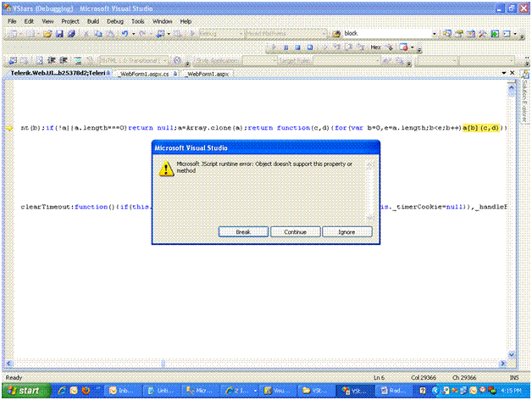Switch to the 'Rad...' taskbar button
This screenshot has width=532, height=400.
pyautogui.click(x=393, y=391)
